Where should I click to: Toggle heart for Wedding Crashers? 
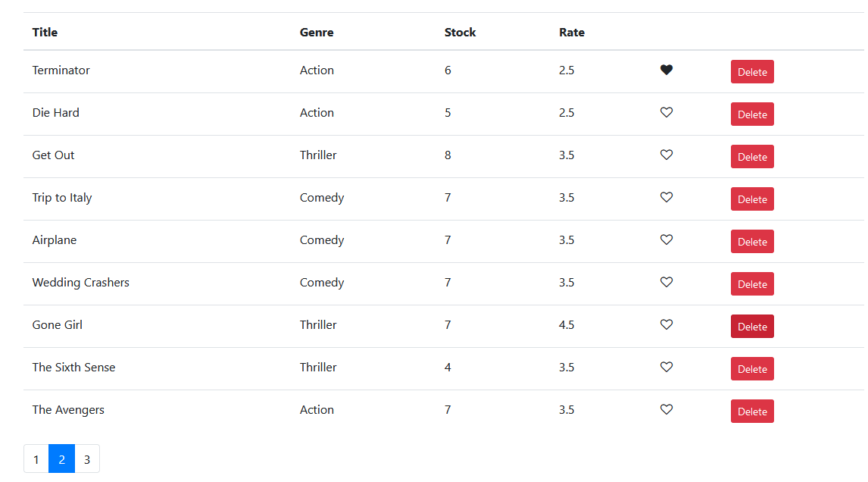pyautogui.click(x=667, y=283)
